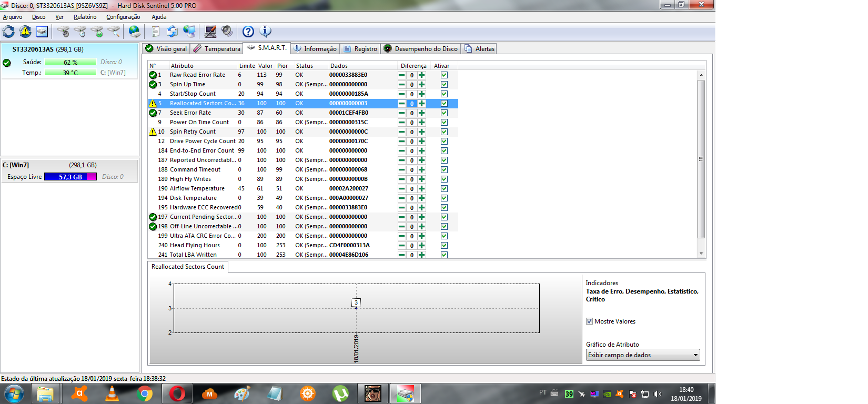Screen dimensions: 868x404
Task: Switch to the Alertas tab
Action: click(479, 49)
